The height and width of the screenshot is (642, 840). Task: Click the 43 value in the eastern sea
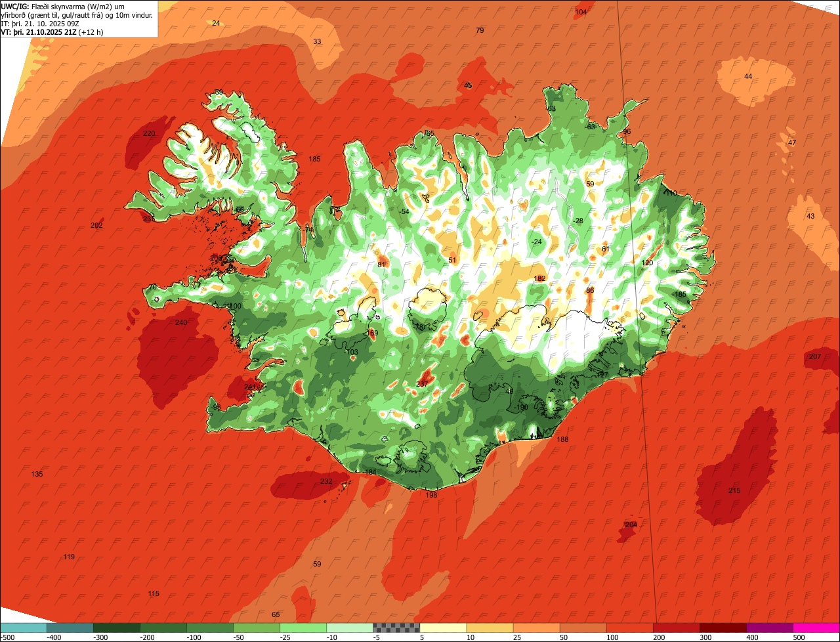pyautogui.click(x=810, y=216)
